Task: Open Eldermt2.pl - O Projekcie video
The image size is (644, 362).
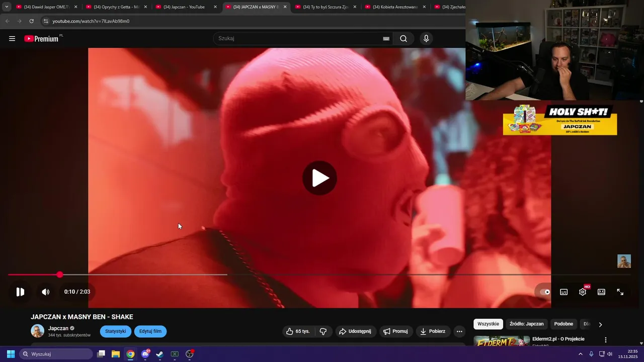Action: tap(558, 339)
